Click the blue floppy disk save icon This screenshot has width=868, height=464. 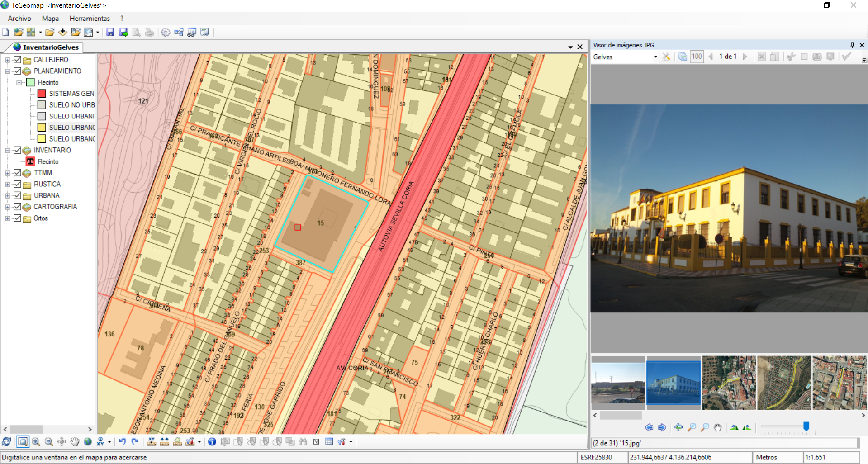click(x=110, y=32)
